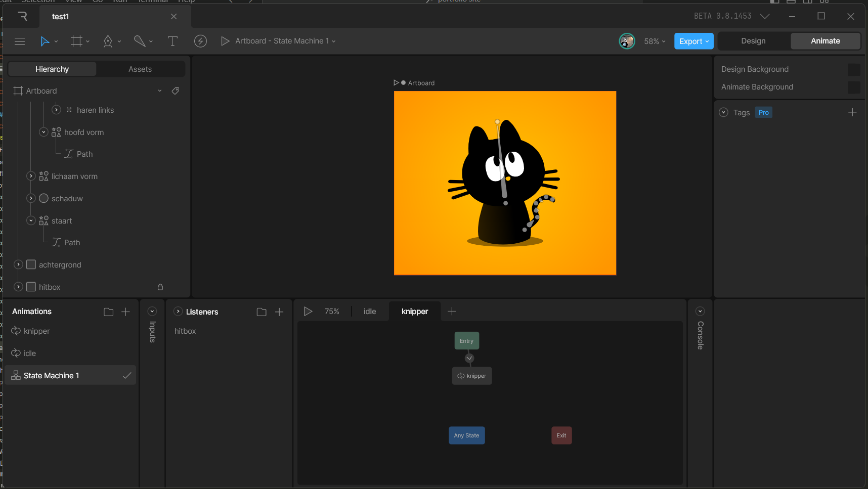Play Artboard State Machine 1 preview
The image size is (868, 489).
point(225,41)
